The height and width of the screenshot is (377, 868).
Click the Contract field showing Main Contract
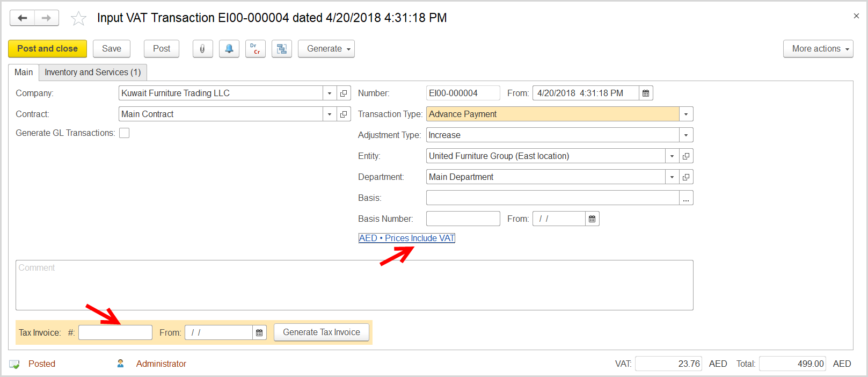(221, 114)
